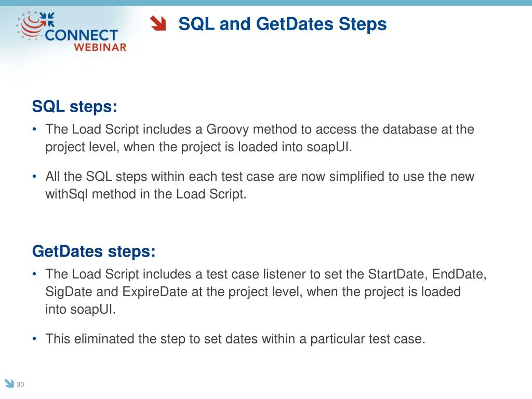Click the 'SQL steps:' heading

tap(75, 107)
